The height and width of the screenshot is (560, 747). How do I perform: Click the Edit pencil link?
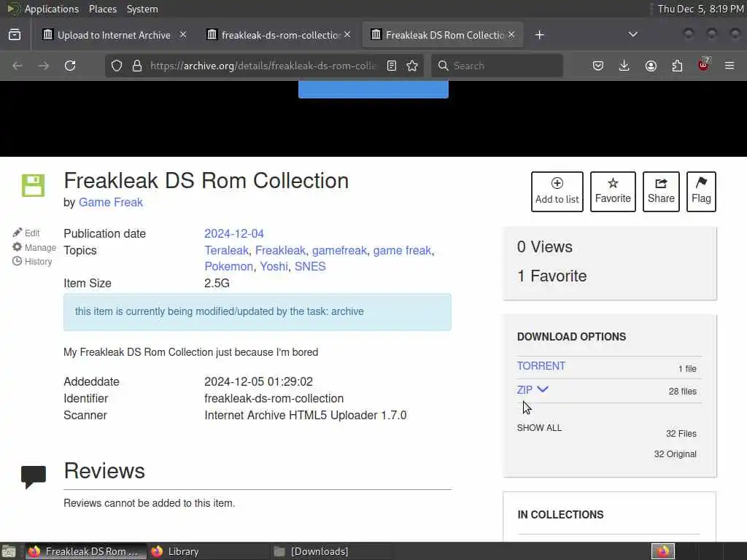26,233
